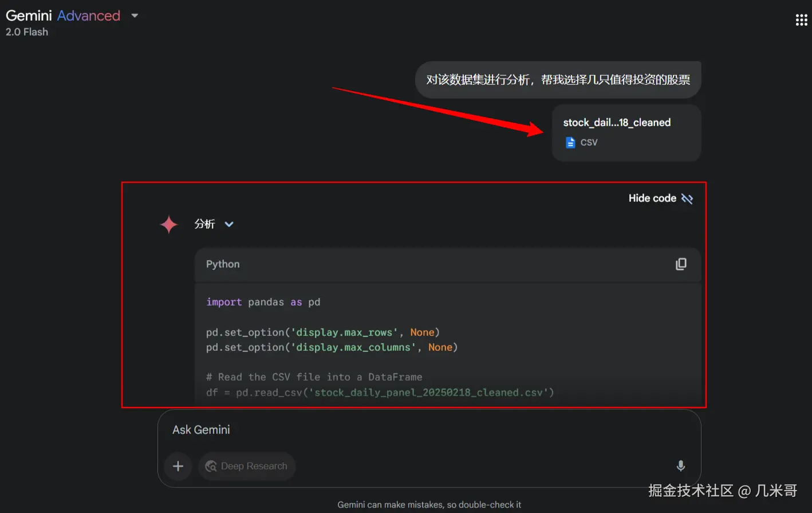
Task: Click the 'Gemini can make mistakes' disclaimer
Action: point(429,504)
